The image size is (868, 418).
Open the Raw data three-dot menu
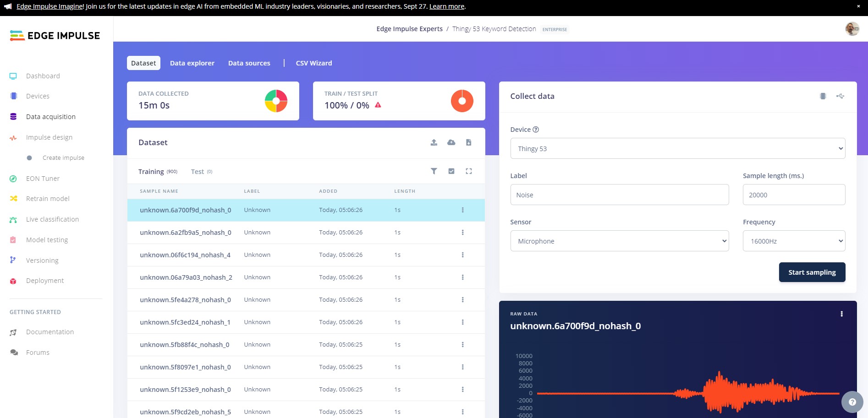(x=841, y=314)
